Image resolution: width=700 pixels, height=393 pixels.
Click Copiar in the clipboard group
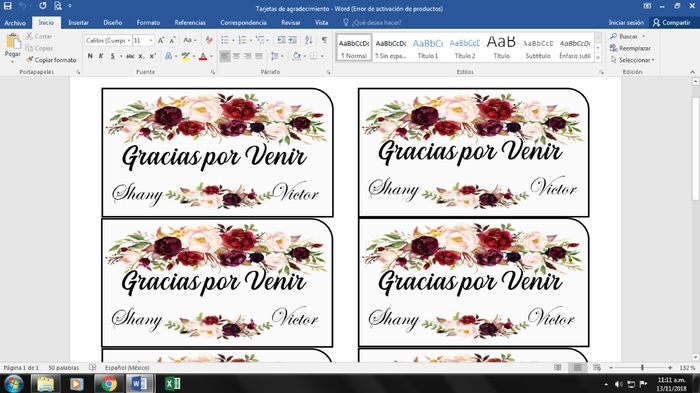[39, 48]
